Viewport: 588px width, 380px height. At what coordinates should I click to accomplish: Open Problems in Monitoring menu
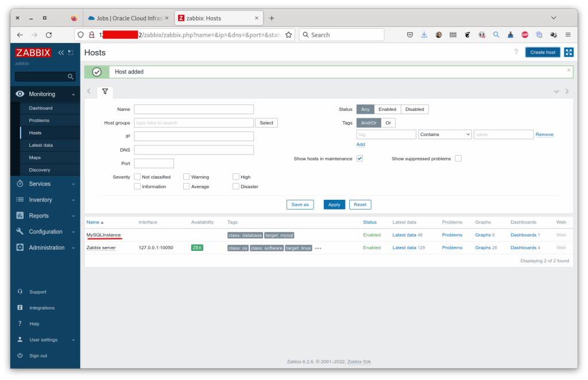pos(39,121)
